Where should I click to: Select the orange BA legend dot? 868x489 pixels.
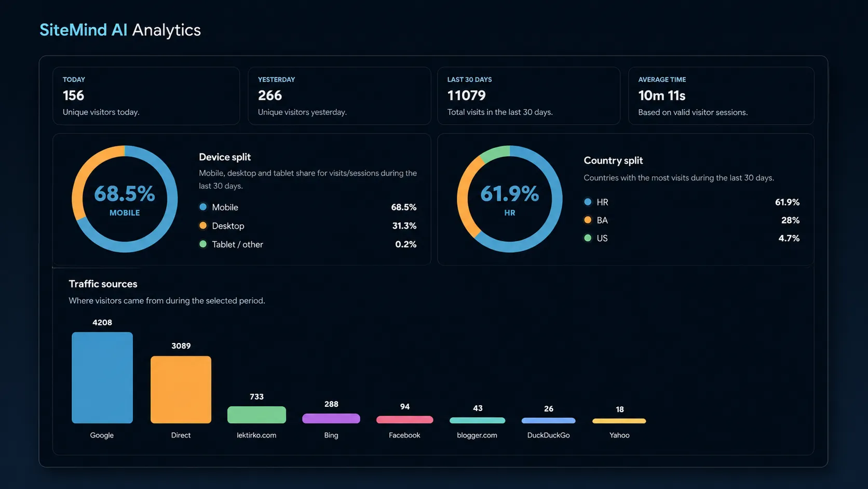click(x=588, y=220)
